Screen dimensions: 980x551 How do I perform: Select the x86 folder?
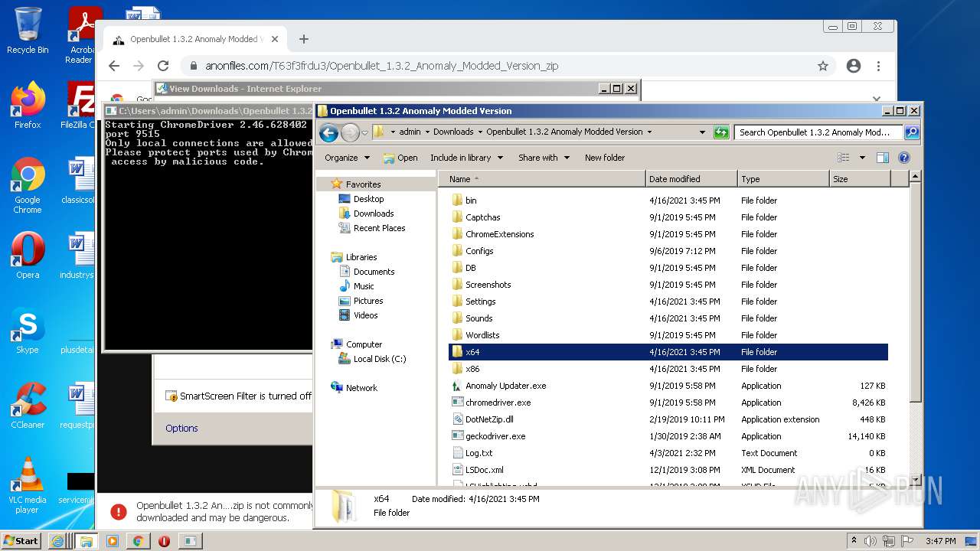[x=472, y=369]
